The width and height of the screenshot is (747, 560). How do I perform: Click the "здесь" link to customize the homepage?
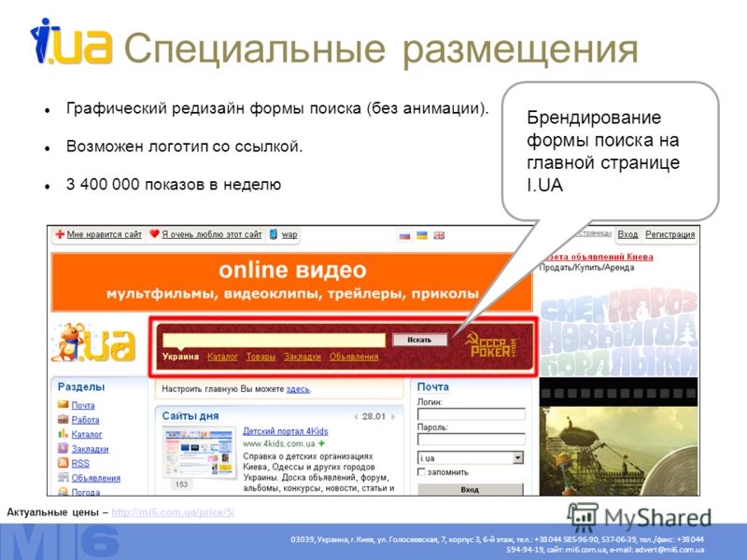point(298,389)
